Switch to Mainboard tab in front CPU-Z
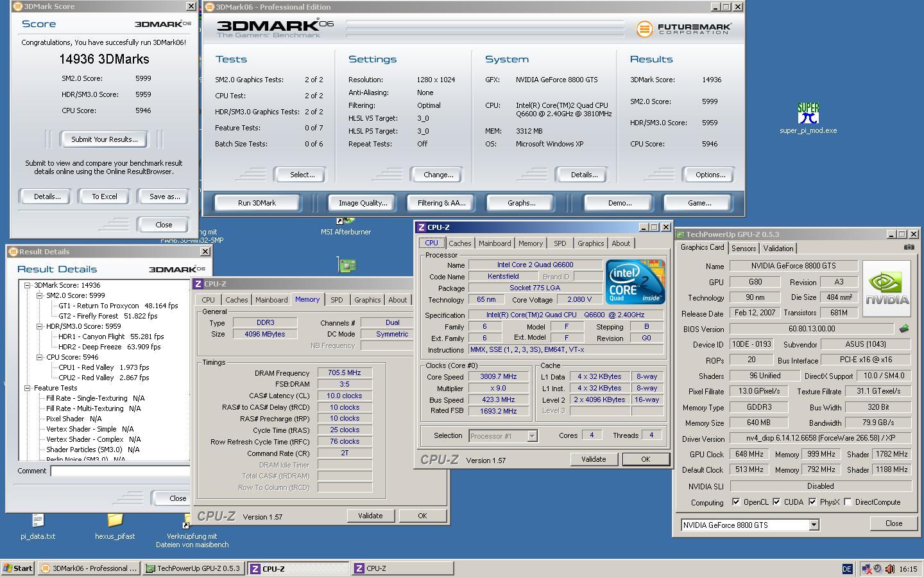The height and width of the screenshot is (578, 924). pyautogui.click(x=495, y=243)
